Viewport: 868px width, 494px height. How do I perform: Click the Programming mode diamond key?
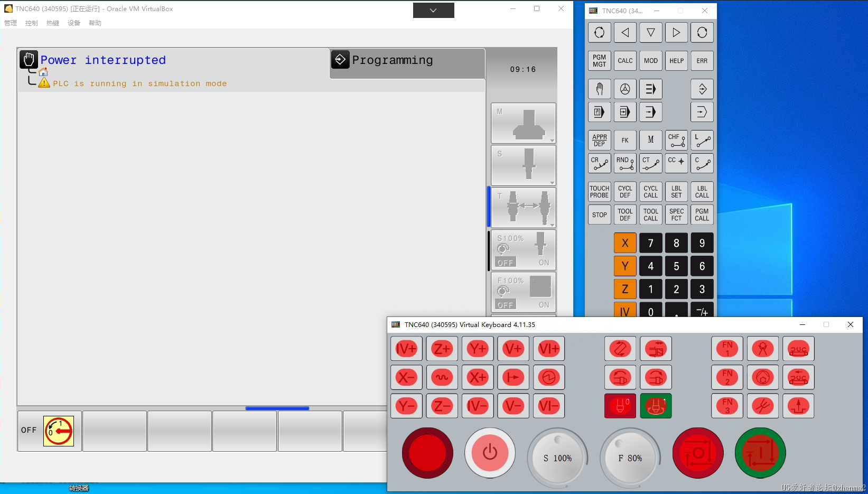click(x=702, y=89)
